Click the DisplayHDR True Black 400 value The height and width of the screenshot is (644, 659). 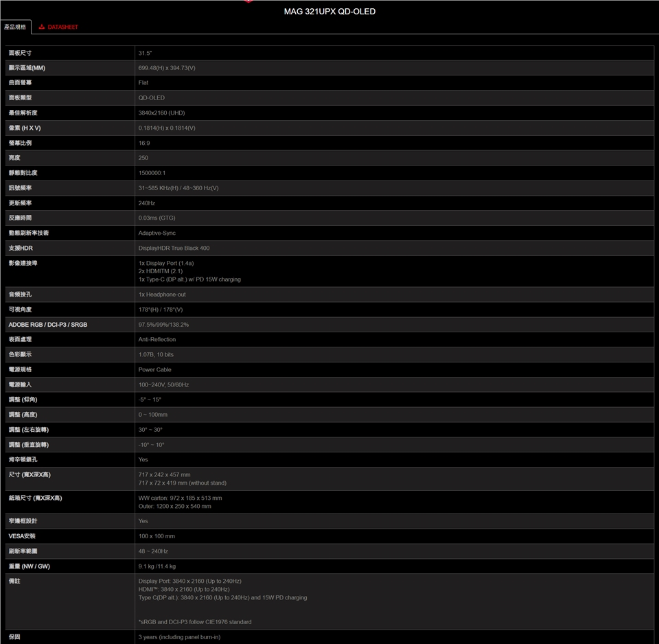(x=174, y=248)
